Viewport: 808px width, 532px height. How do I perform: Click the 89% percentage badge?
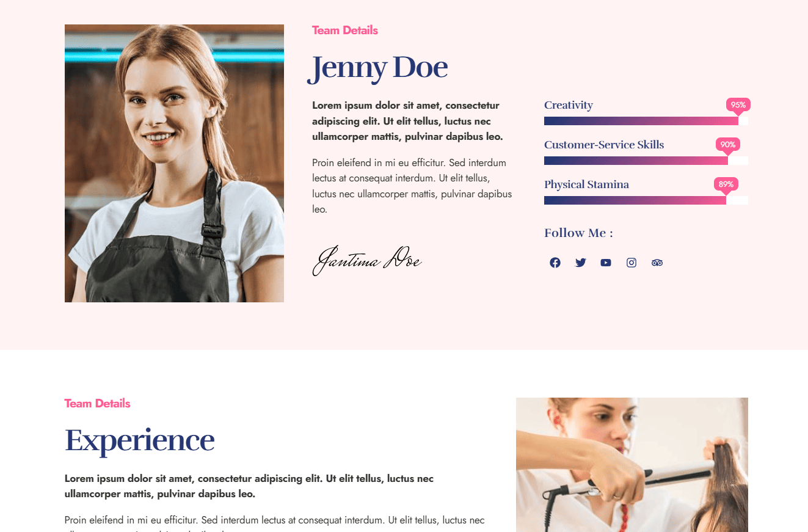coord(726,184)
